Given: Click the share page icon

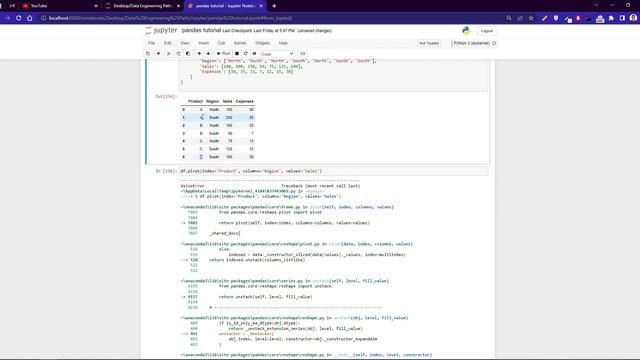Looking at the screenshot, I should coord(520,18).
